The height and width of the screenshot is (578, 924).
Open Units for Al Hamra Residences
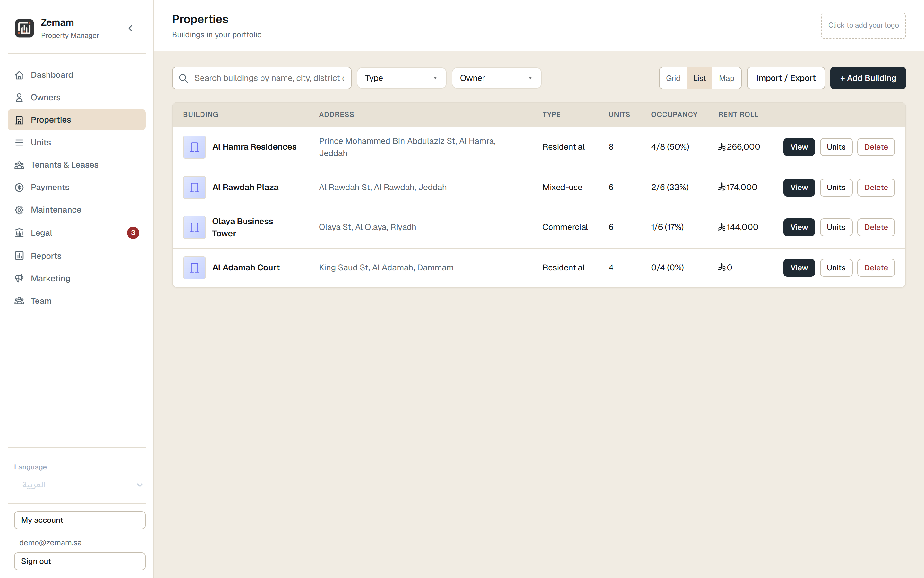[836, 147]
